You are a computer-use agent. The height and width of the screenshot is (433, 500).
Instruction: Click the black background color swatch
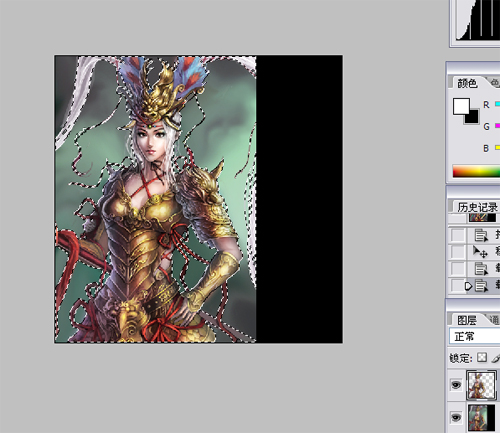pos(473,118)
